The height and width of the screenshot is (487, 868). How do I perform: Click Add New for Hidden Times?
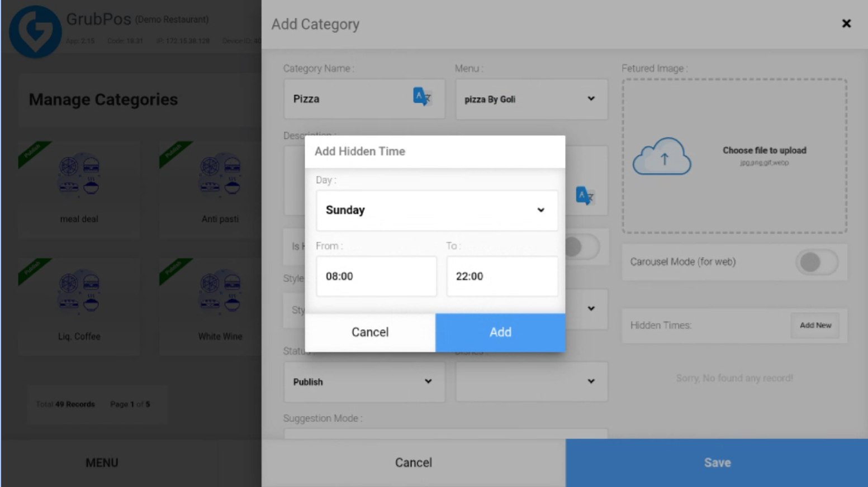pyautogui.click(x=815, y=325)
